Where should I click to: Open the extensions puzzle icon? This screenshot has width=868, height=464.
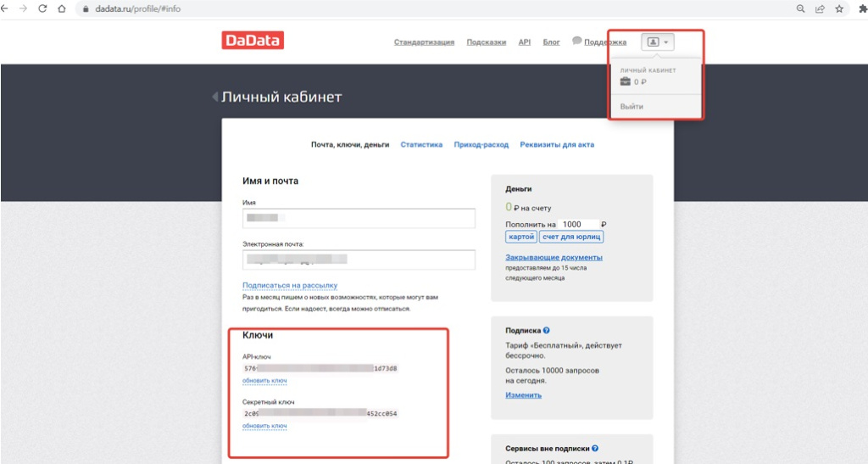point(862,8)
